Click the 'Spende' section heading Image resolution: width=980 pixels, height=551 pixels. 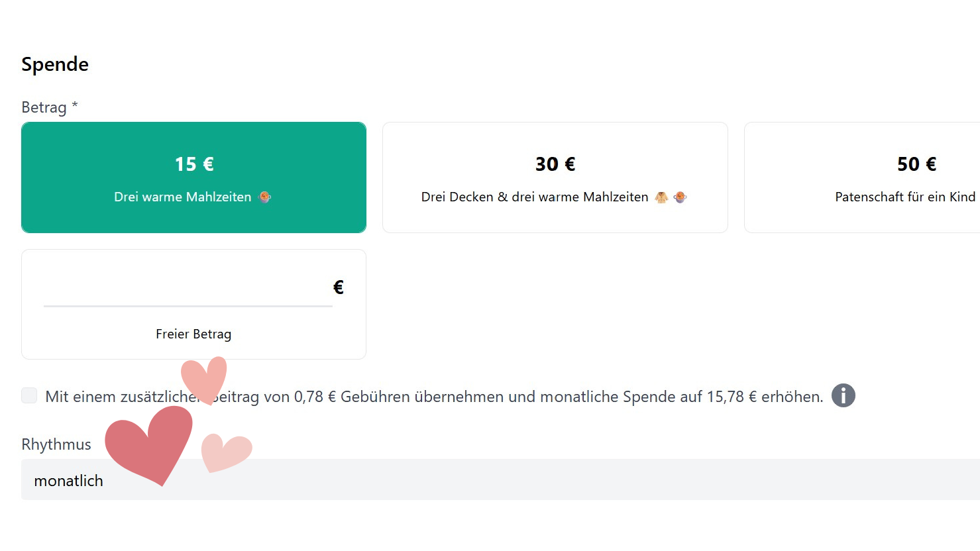pyautogui.click(x=55, y=64)
